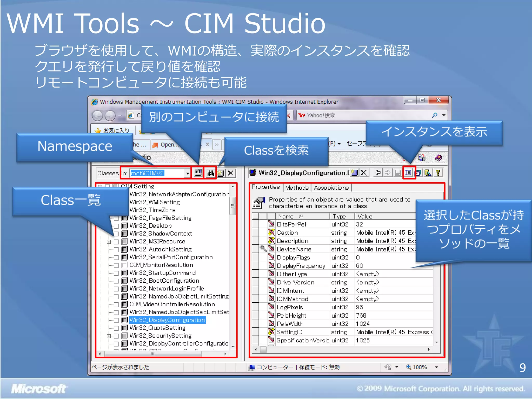
Task: Click the save floppy disk icon
Action: [x=397, y=173]
